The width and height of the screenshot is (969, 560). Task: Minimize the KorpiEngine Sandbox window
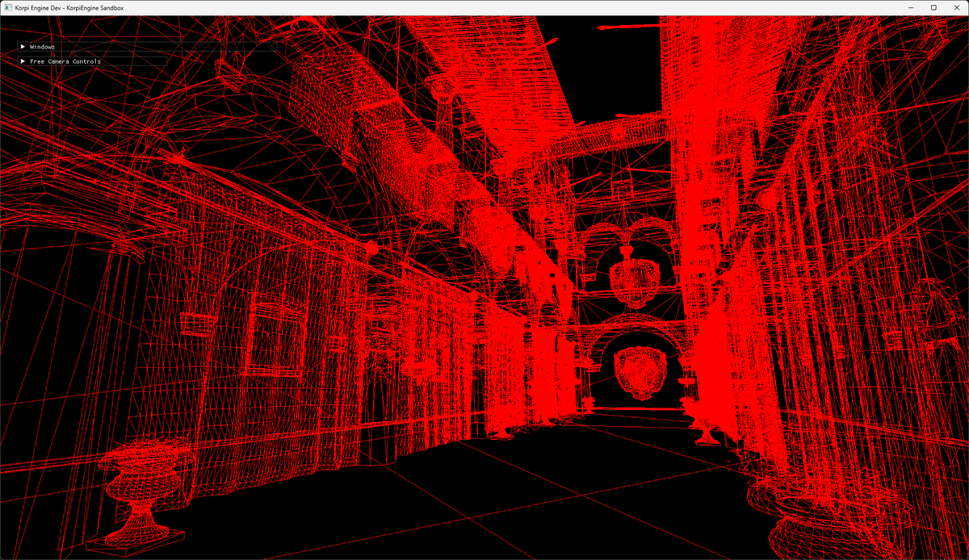click(x=911, y=7)
